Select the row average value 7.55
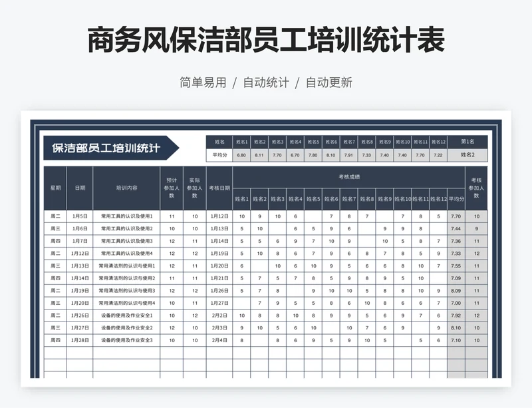This screenshot has height=408, width=532. pyautogui.click(x=456, y=266)
